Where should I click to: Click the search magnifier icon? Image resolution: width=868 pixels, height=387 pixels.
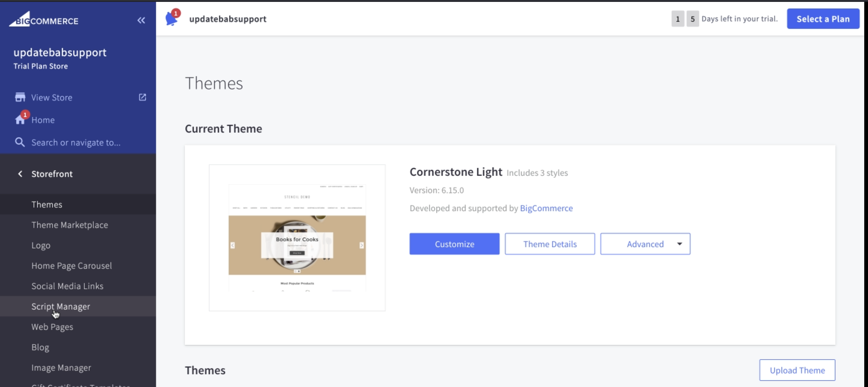coord(20,142)
